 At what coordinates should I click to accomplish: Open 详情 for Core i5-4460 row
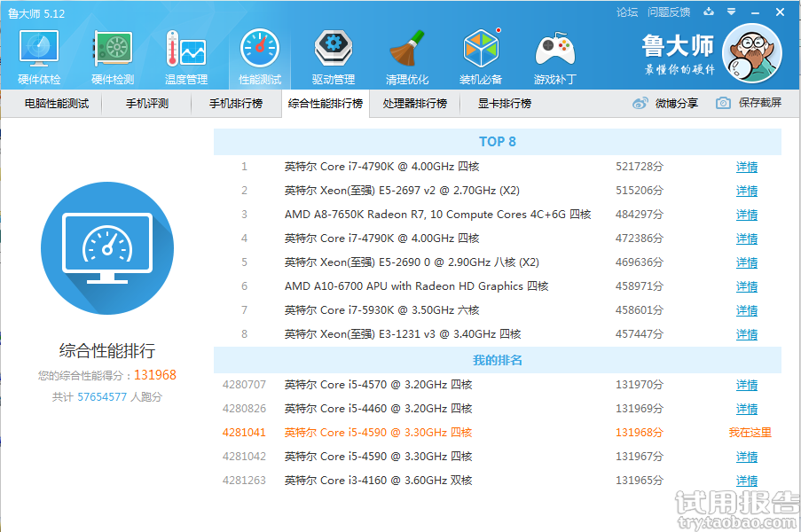coord(747,410)
